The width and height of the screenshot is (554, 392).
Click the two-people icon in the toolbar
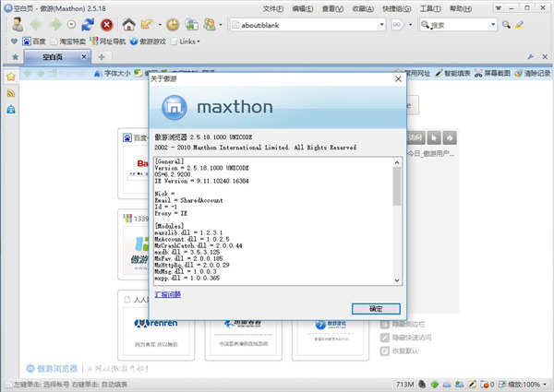pyautogui.click(x=210, y=25)
